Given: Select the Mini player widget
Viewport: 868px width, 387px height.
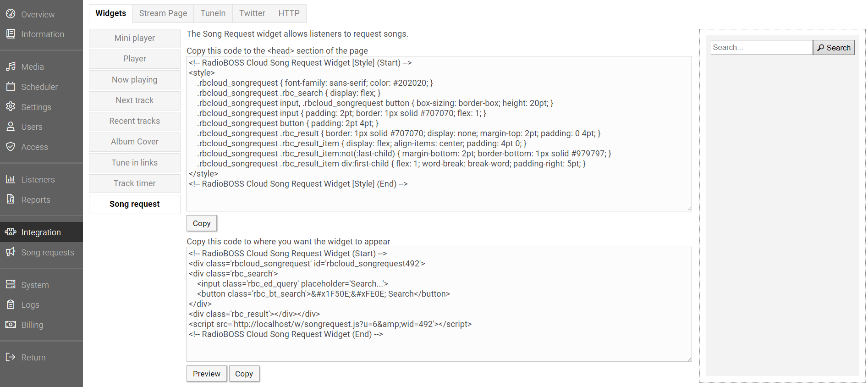Looking at the screenshot, I should tap(135, 38).
